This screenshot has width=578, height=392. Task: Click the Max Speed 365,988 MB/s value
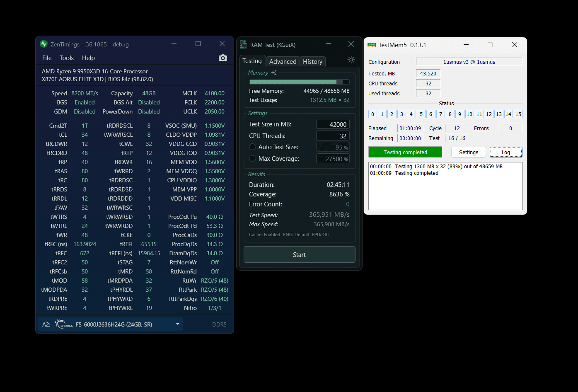tap(331, 224)
